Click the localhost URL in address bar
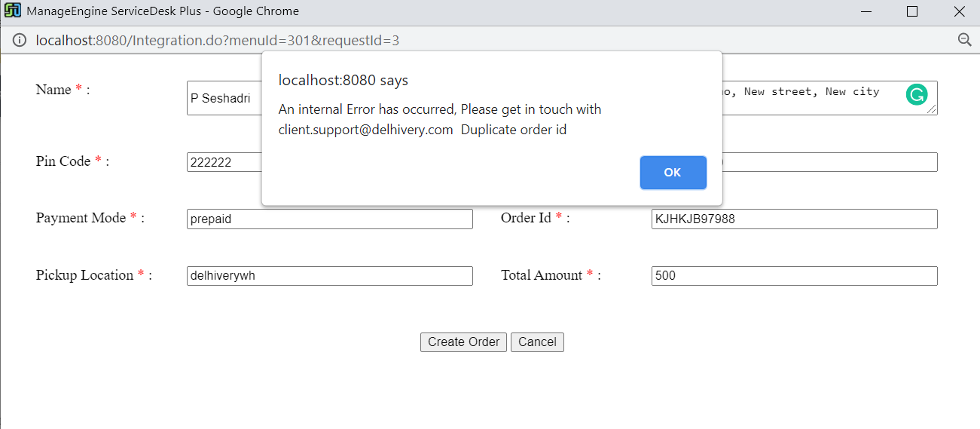Image resolution: width=980 pixels, height=429 pixels. [217, 40]
